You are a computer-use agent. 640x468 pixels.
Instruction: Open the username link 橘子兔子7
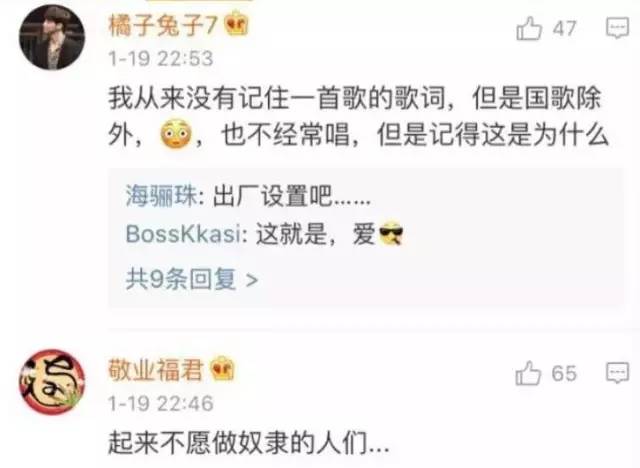(x=162, y=27)
